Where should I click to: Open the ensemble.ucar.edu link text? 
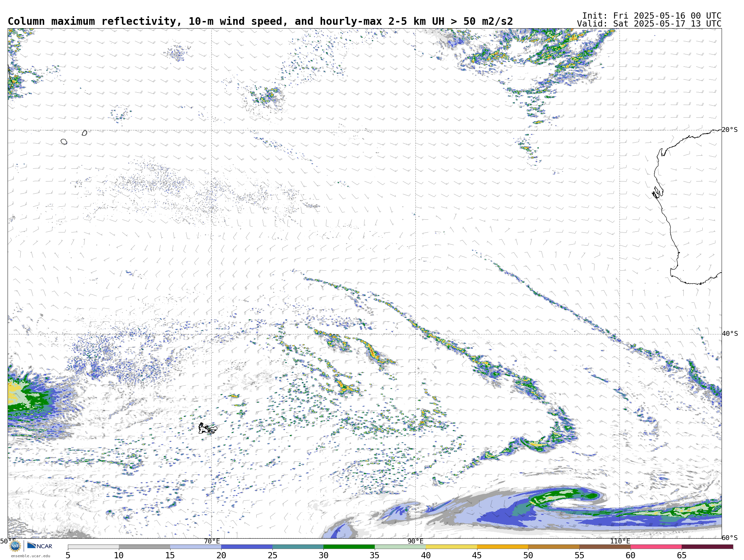31,556
